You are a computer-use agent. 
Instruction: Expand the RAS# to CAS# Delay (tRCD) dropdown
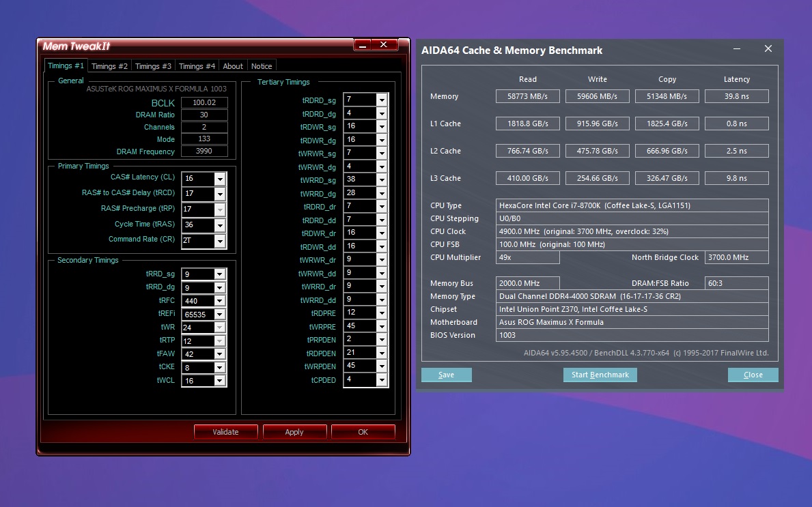click(x=220, y=194)
